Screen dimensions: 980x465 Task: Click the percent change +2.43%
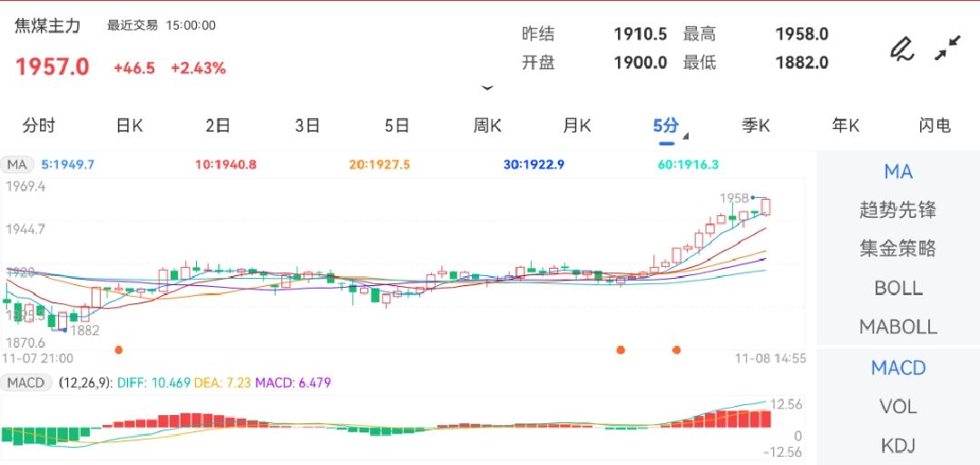198,68
